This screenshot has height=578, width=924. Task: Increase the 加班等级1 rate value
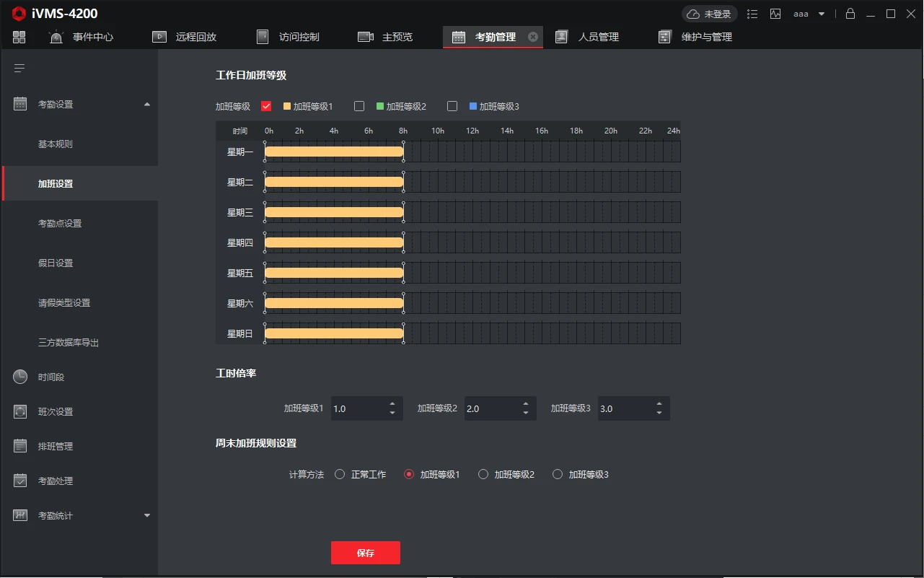tap(392, 404)
